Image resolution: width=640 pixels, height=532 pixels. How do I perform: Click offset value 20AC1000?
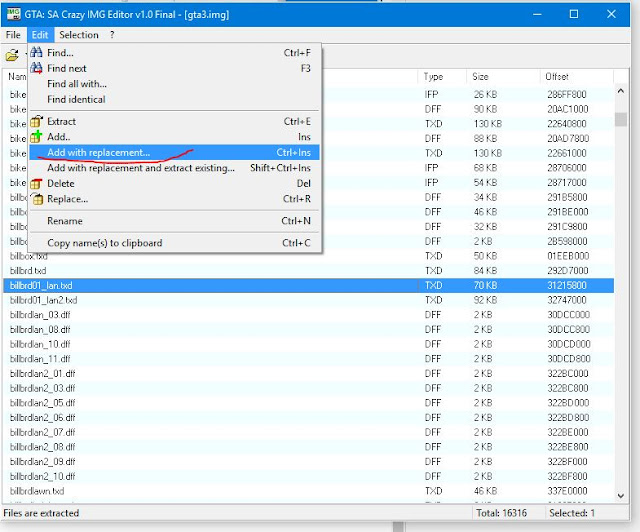[x=567, y=109]
